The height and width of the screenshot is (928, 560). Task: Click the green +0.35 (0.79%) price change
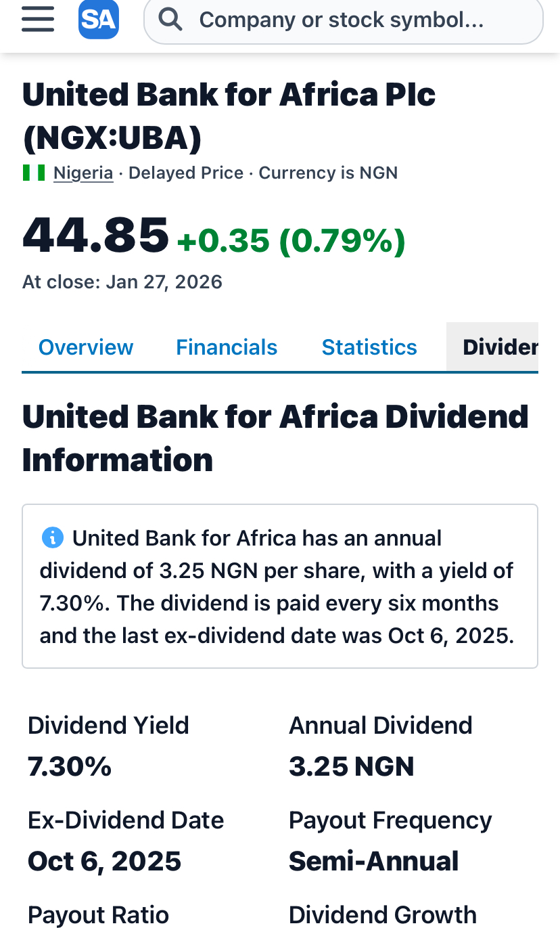coord(291,240)
